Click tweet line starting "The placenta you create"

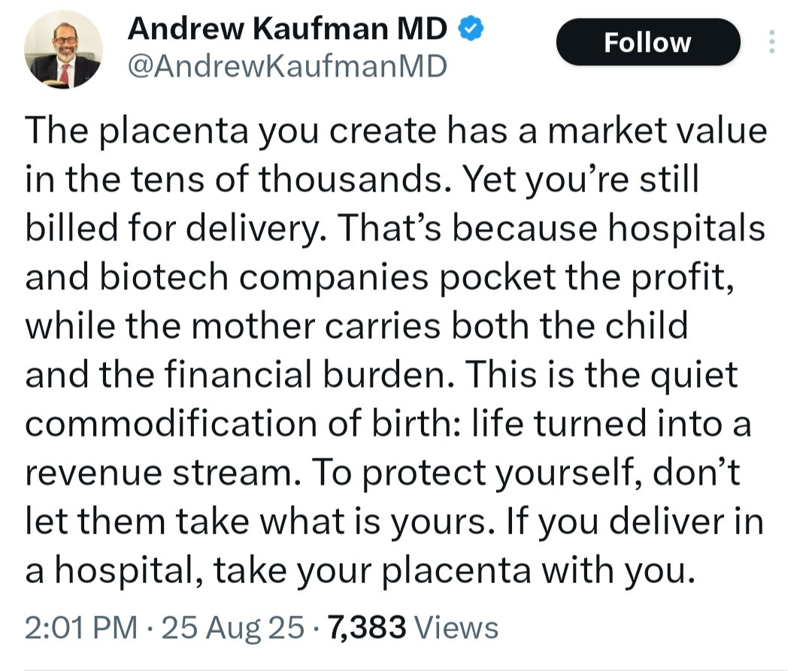click(x=396, y=131)
